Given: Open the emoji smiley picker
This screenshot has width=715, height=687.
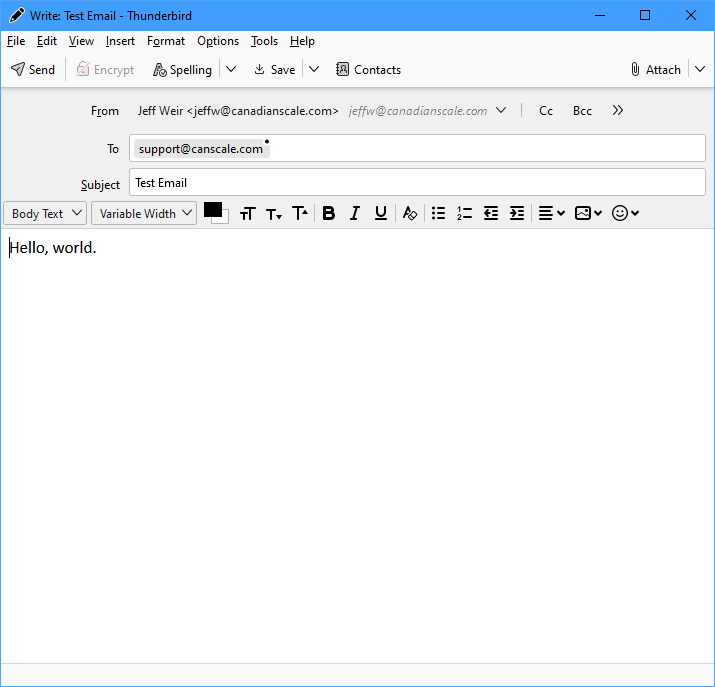Looking at the screenshot, I should [x=625, y=213].
